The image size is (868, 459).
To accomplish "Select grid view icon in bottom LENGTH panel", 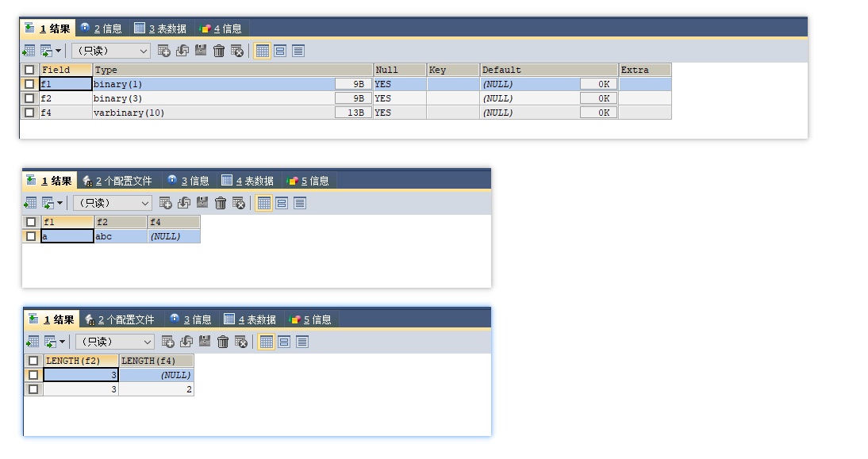I will [267, 342].
